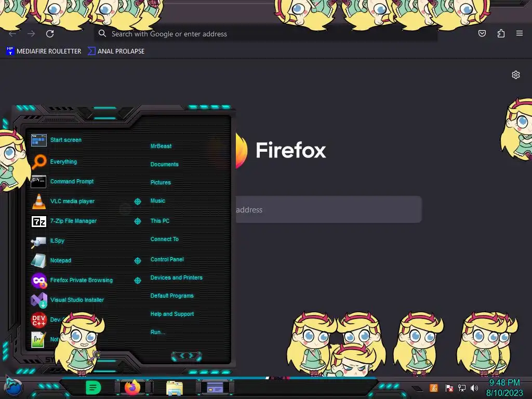Image resolution: width=532 pixels, height=399 pixels.
Task: Focus the top address bar field
Action: tap(265, 34)
